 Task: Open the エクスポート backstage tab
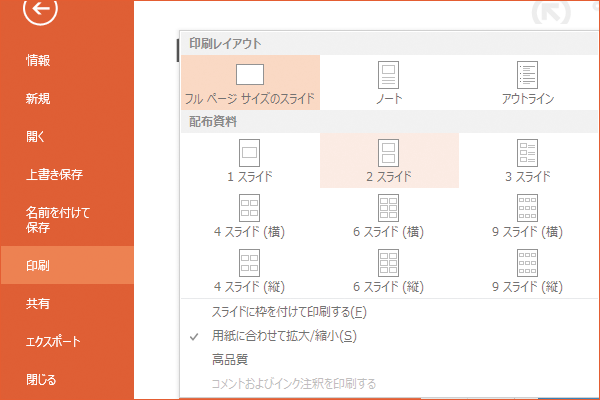(x=67, y=341)
